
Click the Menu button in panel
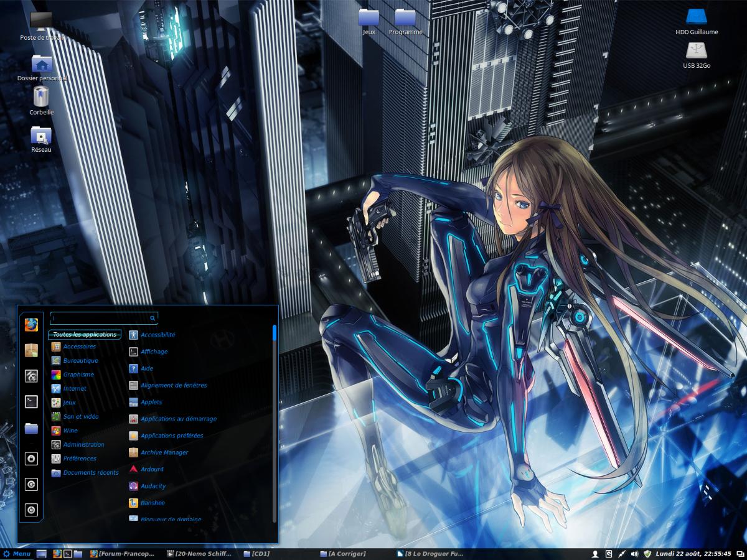coord(17,554)
